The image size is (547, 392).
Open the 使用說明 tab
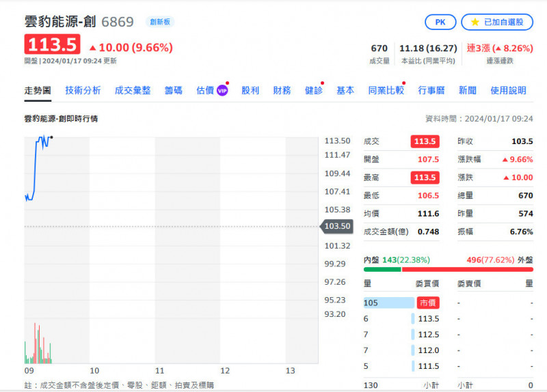pos(508,91)
